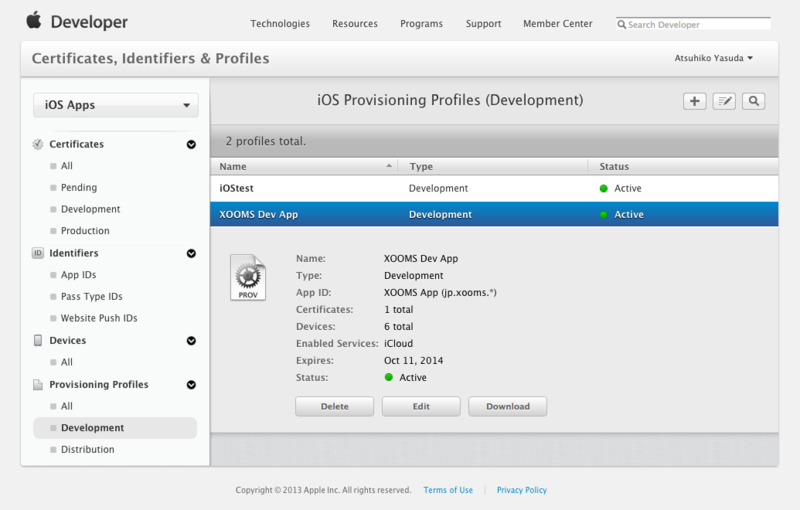Click the search magnifier in Search Developer
Screen dimensions: 800x510
[621, 24]
